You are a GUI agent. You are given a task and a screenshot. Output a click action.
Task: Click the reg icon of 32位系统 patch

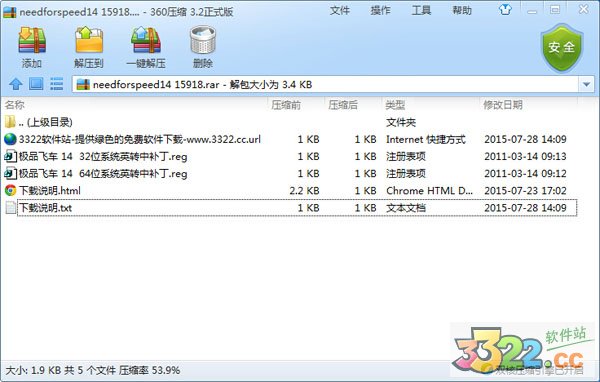coord(10,156)
